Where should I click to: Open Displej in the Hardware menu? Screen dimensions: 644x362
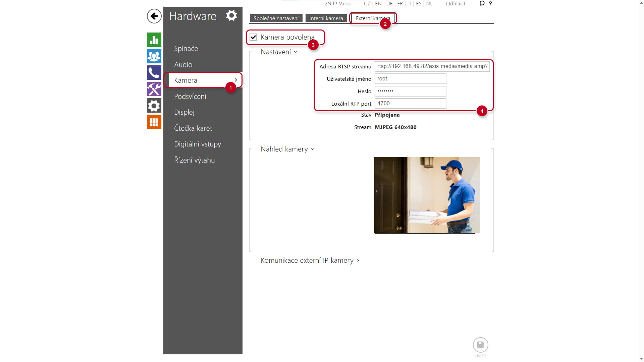(184, 112)
